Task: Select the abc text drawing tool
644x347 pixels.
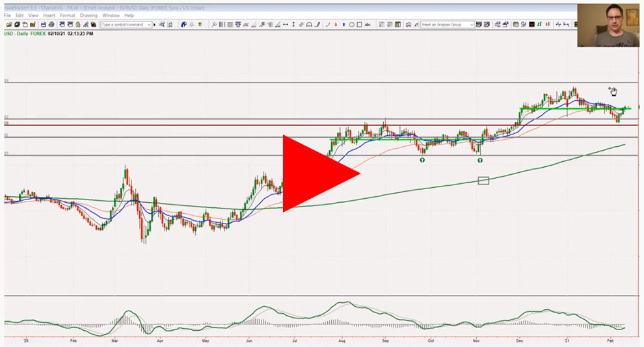Action: pos(368,25)
